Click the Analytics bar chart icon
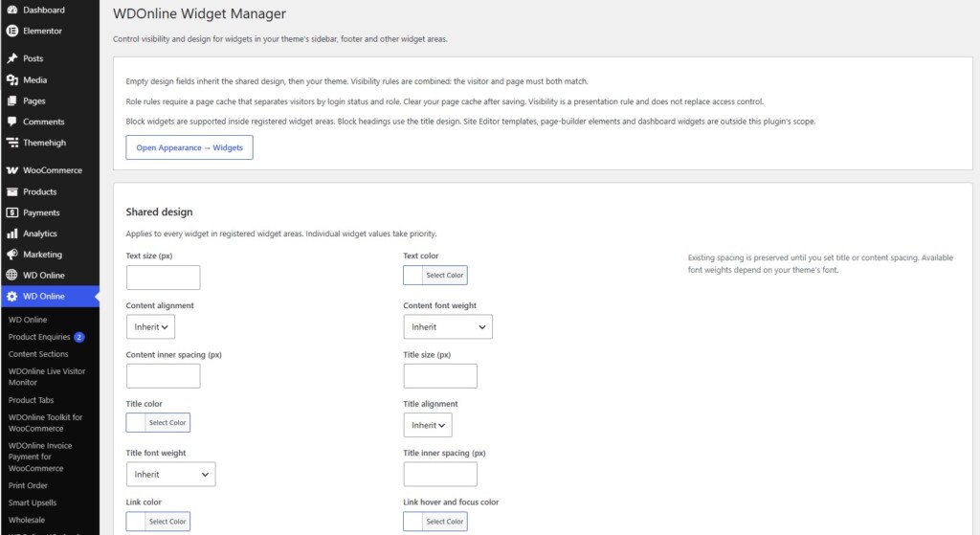Viewport: 980px width, 535px height. [x=11, y=234]
